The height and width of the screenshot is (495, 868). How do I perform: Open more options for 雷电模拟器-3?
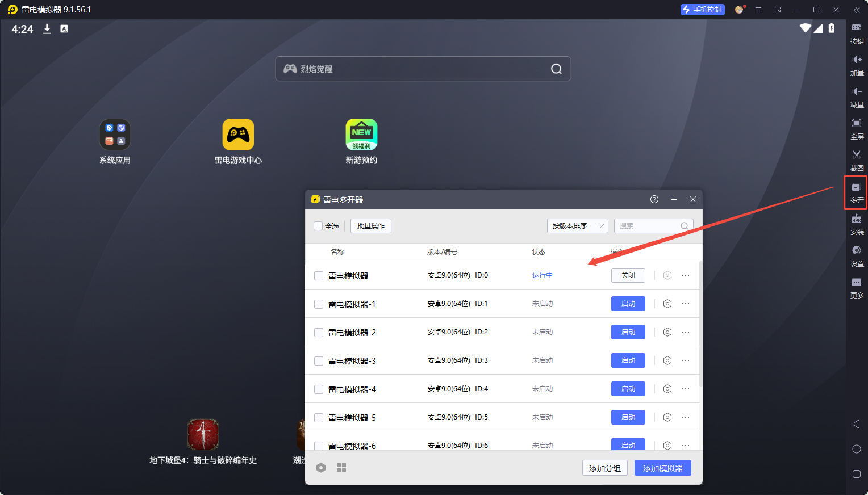[686, 360]
